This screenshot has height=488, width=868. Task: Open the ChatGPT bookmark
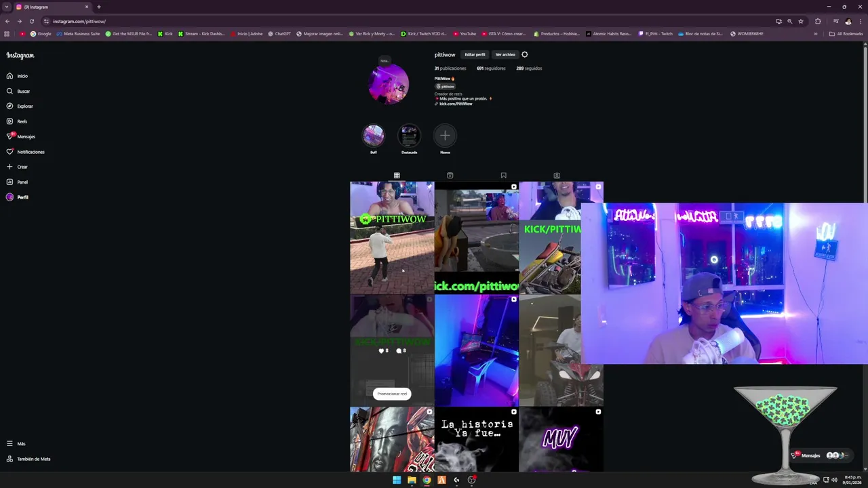pyautogui.click(x=279, y=34)
